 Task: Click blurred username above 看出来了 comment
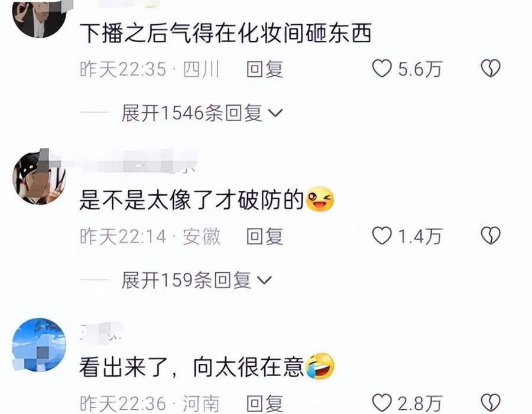coord(101,331)
